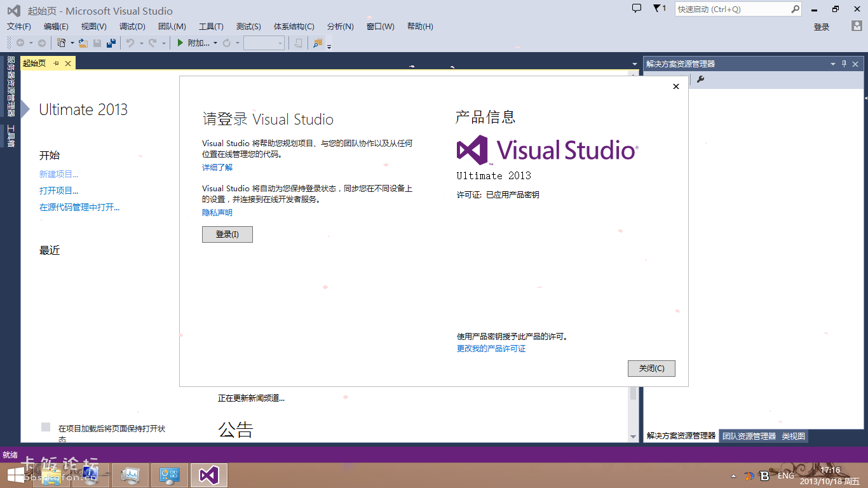Image resolution: width=868 pixels, height=488 pixels.
Task: Click 更改我的产品许可证 link
Action: pos(491,349)
